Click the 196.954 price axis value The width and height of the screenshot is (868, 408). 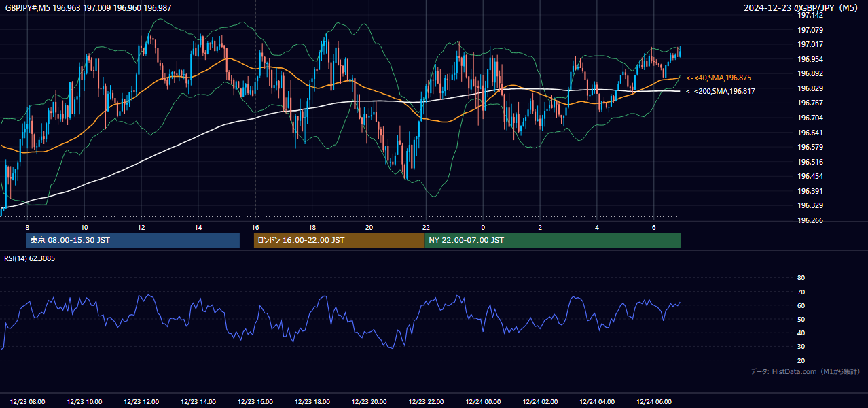(x=810, y=59)
